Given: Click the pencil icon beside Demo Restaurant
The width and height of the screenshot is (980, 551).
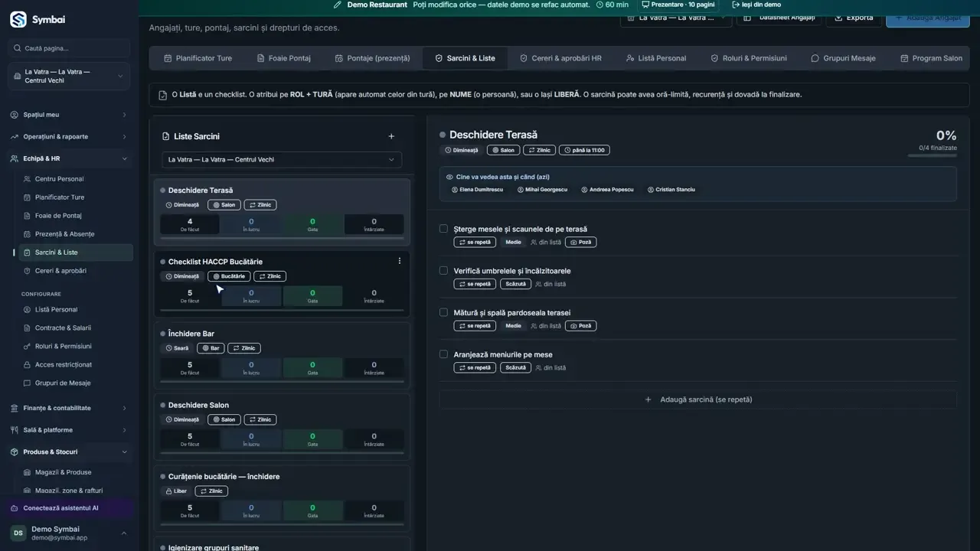Looking at the screenshot, I should pos(338,5).
